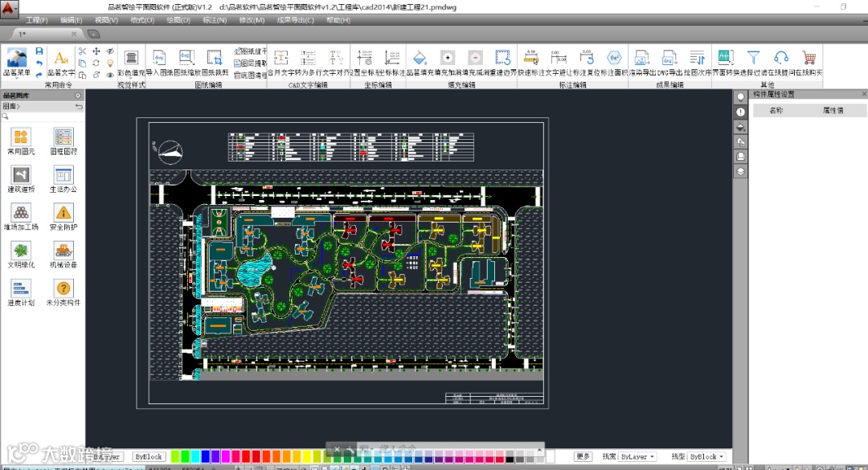868x470 pixels.
Task: Open the 成果导出(C) menu
Action: click(x=295, y=19)
